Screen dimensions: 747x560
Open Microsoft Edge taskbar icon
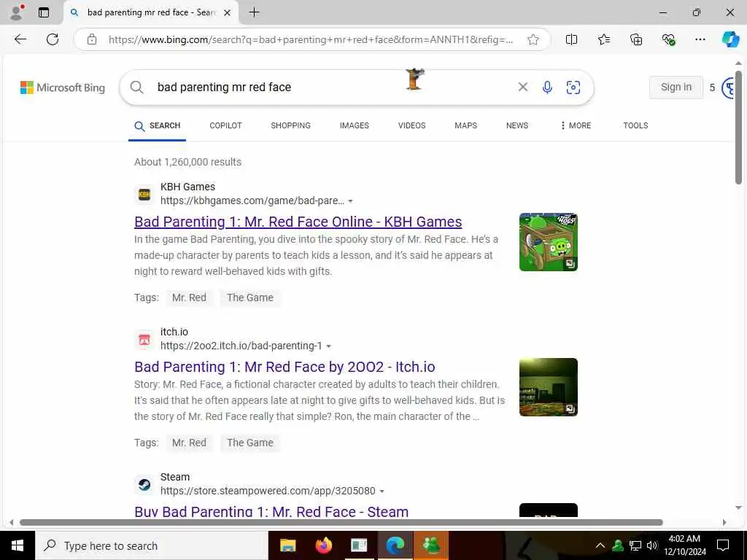pyautogui.click(x=395, y=545)
